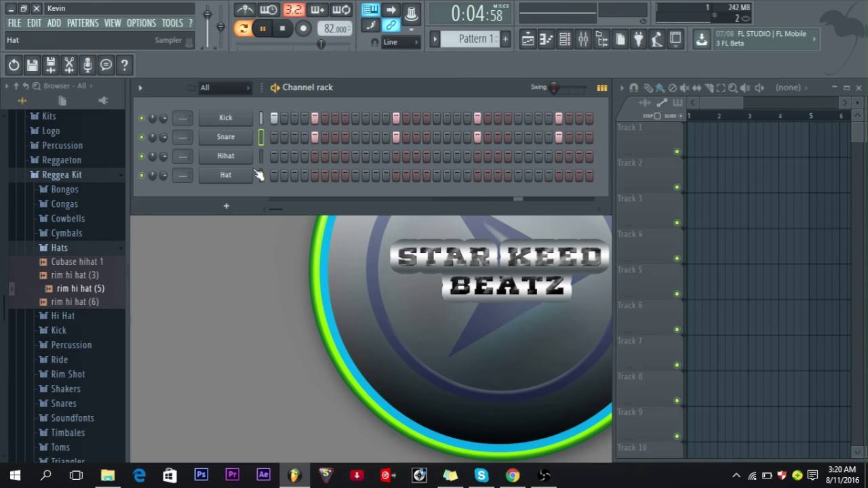The image size is (868, 488).
Task: Open the TOOLS menu
Action: (x=172, y=23)
